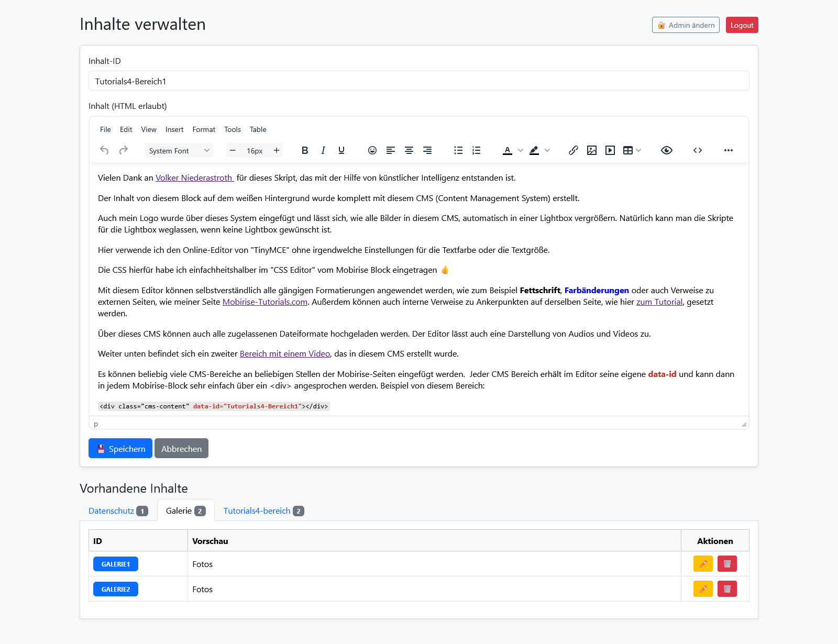Open the insert image icon

[592, 150]
